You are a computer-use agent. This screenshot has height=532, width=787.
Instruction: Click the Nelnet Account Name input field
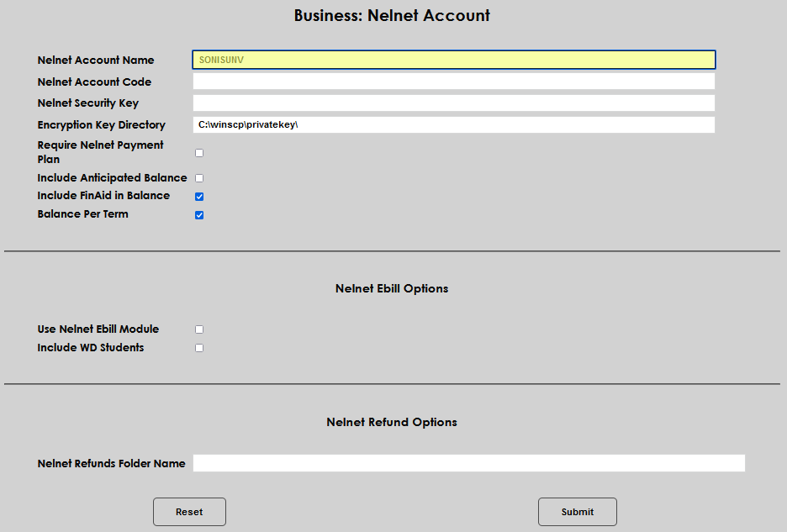pyautogui.click(x=452, y=60)
